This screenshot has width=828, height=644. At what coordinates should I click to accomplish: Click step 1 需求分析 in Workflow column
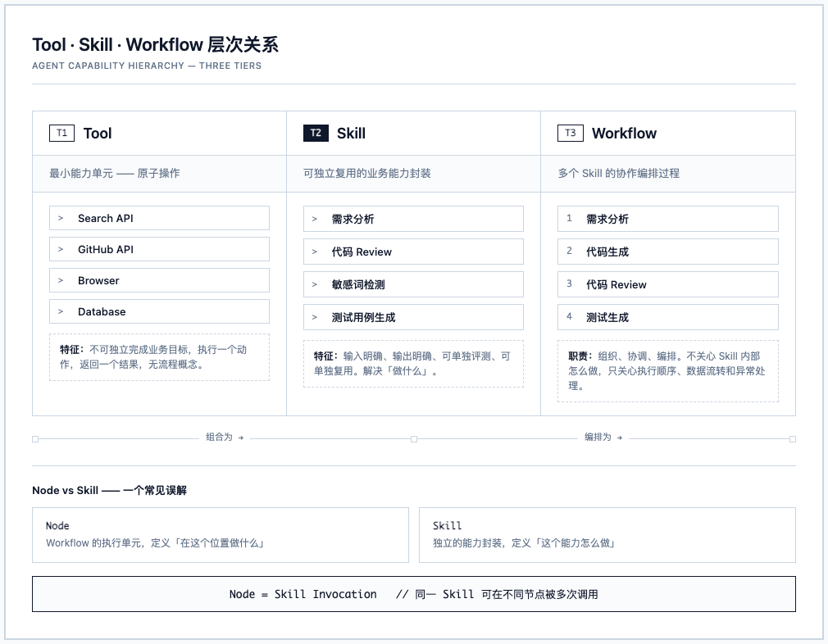[x=668, y=219]
